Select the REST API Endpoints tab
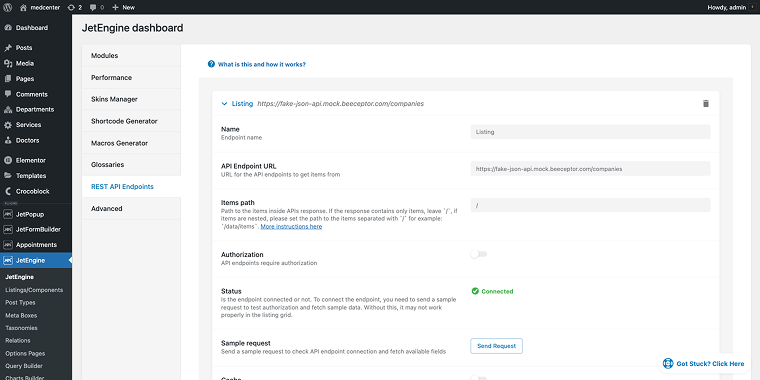Image resolution: width=760 pixels, height=380 pixels. [x=131, y=187]
